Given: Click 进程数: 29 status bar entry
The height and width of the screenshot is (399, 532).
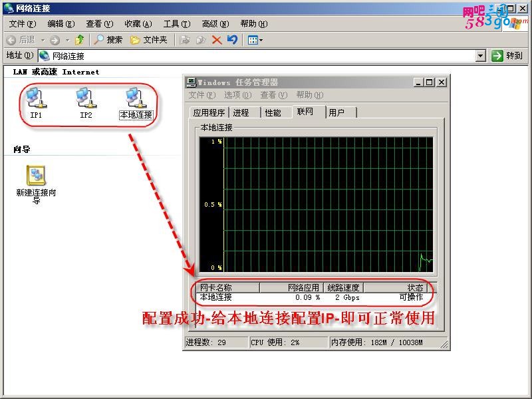Looking at the screenshot, I should (216, 342).
